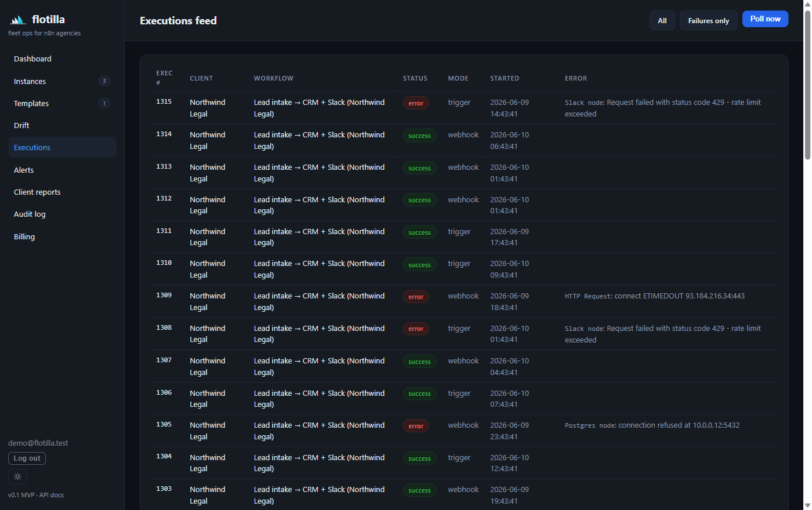Click the Executions feed heading
The image size is (812, 510).
click(x=179, y=21)
